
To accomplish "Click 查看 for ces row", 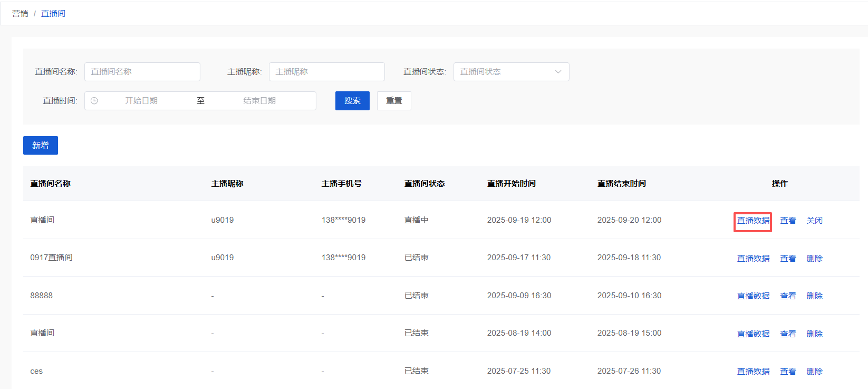I will tap(788, 372).
